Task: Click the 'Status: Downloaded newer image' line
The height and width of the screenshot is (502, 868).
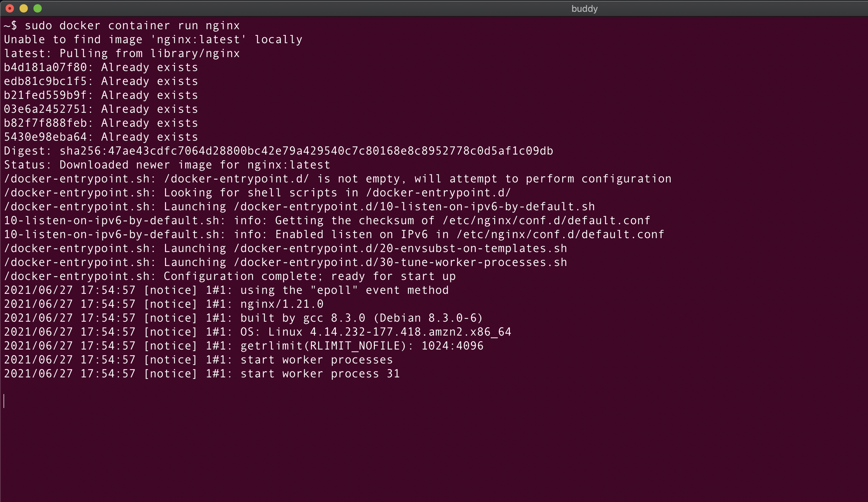Action: click(x=166, y=164)
